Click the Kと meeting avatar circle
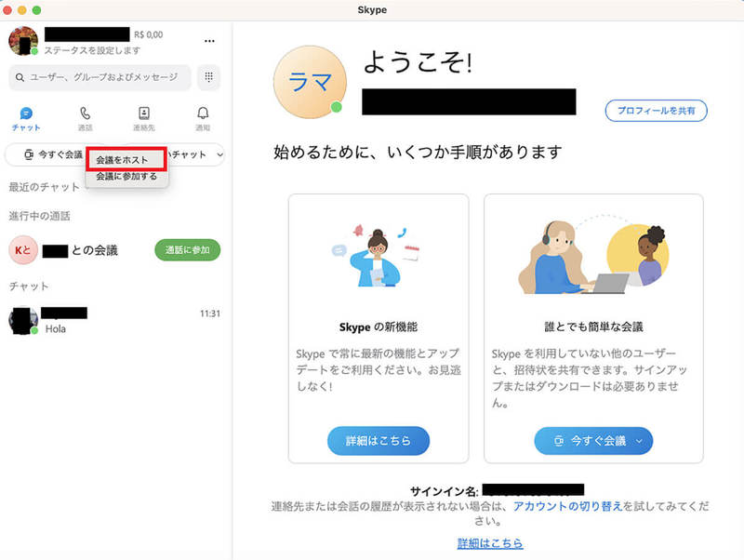The image size is (744, 560). 23,250
